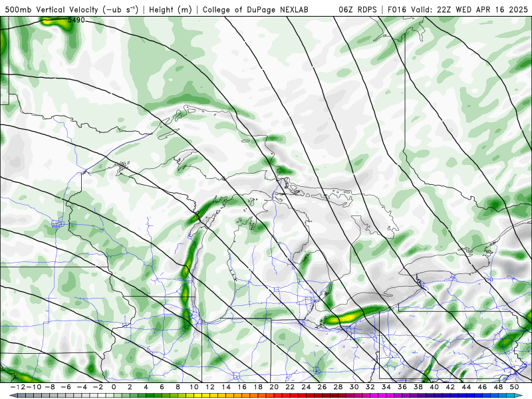Click the 'F016 Valid: 22Z WED APR 16 2025' text
Screen dimensions: 532x399
pyautogui.click(x=458, y=9)
